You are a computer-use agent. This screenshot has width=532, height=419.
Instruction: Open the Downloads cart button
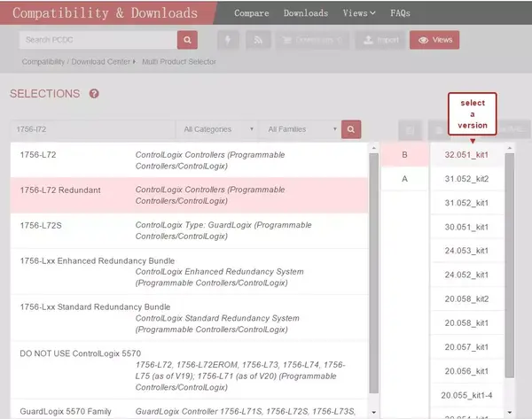click(312, 40)
